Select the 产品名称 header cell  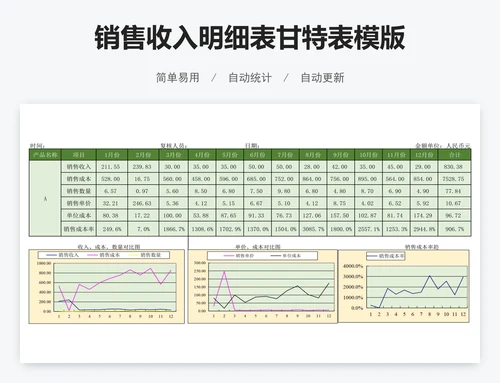coord(45,155)
